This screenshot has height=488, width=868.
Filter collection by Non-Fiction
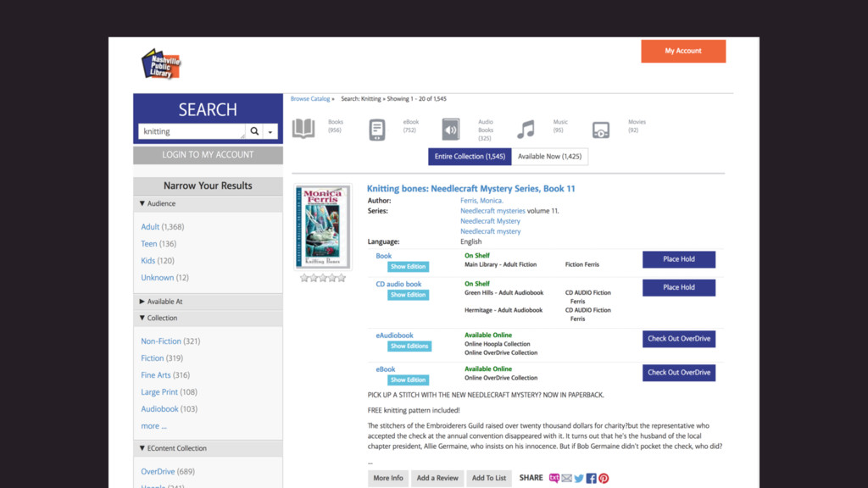(x=161, y=341)
